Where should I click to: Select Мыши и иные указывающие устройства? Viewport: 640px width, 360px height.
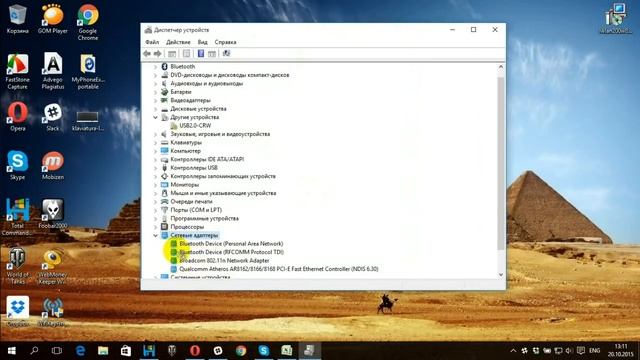click(223, 193)
